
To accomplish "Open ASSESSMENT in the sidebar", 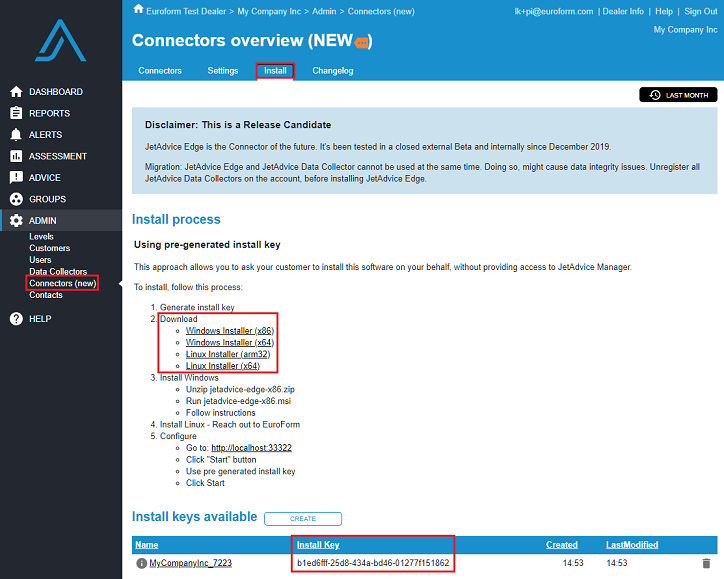I will click(58, 156).
